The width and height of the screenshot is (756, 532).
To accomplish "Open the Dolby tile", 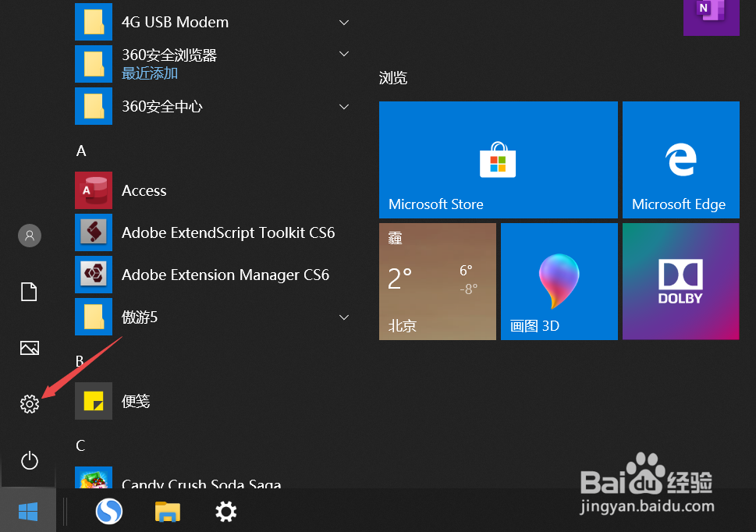I will pyautogui.click(x=681, y=282).
